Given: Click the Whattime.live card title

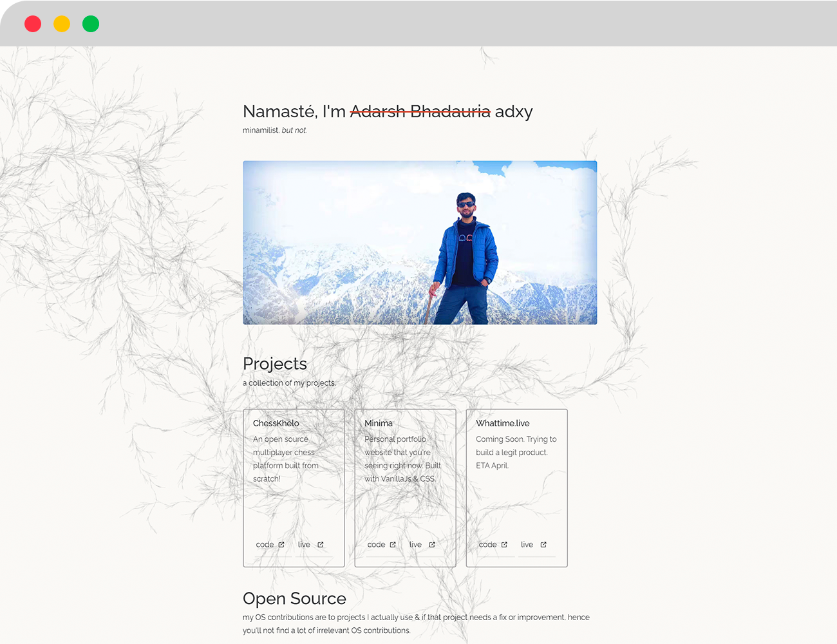Looking at the screenshot, I should coord(503,423).
